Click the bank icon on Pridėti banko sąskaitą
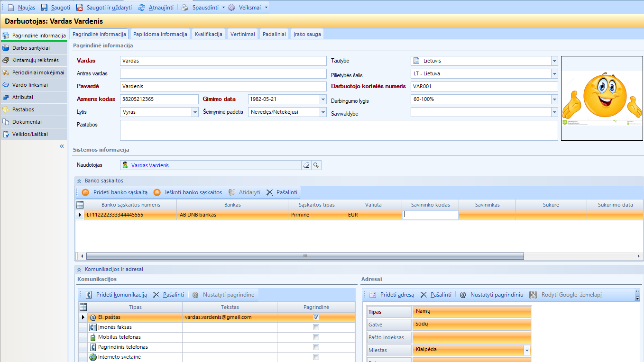This screenshot has width=644, height=362. click(x=86, y=192)
